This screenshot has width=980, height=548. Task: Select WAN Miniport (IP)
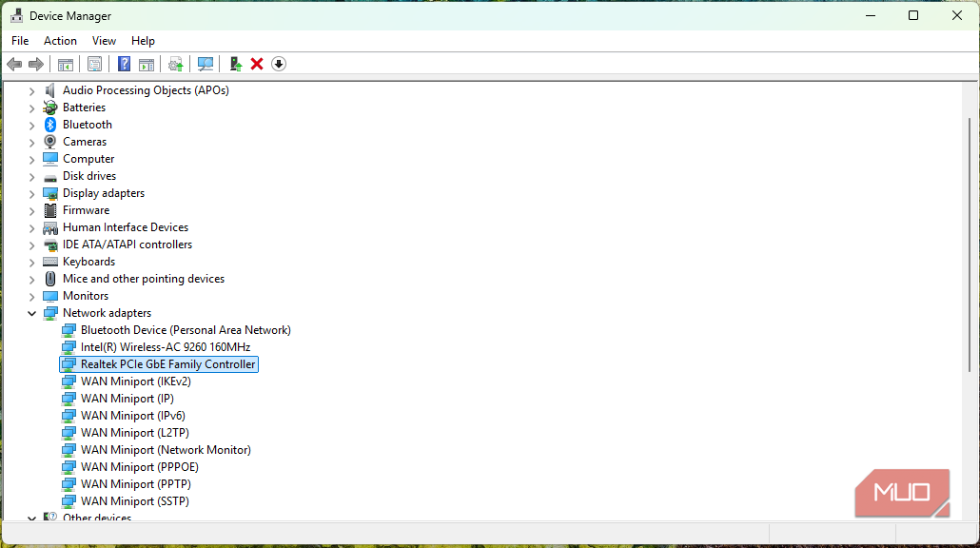[x=127, y=398]
